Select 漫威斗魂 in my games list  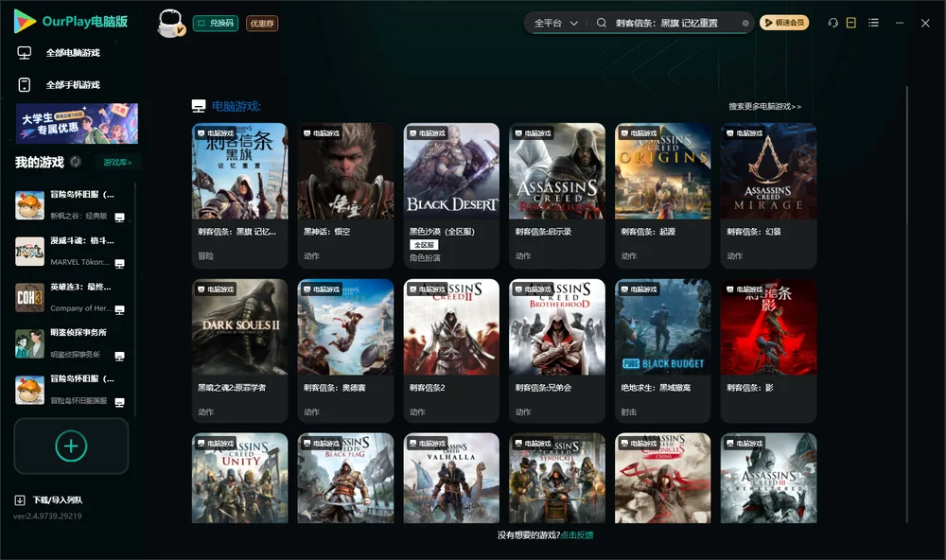(71, 251)
